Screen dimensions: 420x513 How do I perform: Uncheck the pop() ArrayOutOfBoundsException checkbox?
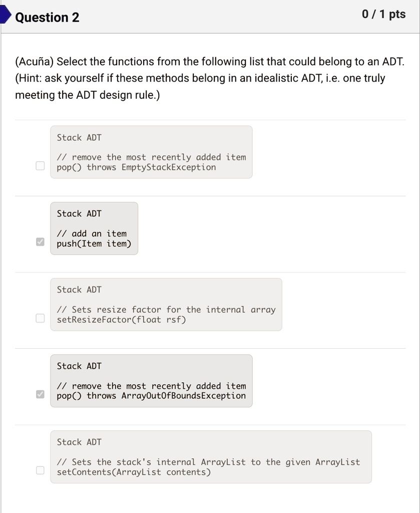coord(40,394)
